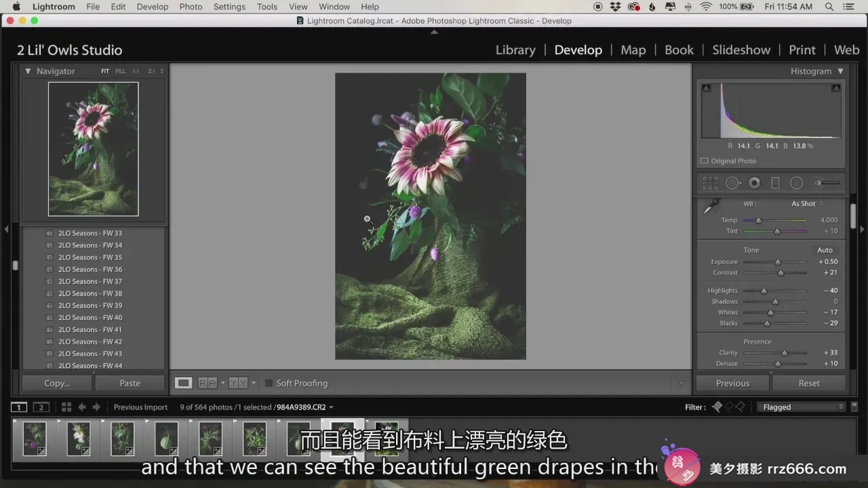Image resolution: width=868 pixels, height=488 pixels.
Task: Enable the Soft Proofing checkbox
Action: click(x=269, y=383)
